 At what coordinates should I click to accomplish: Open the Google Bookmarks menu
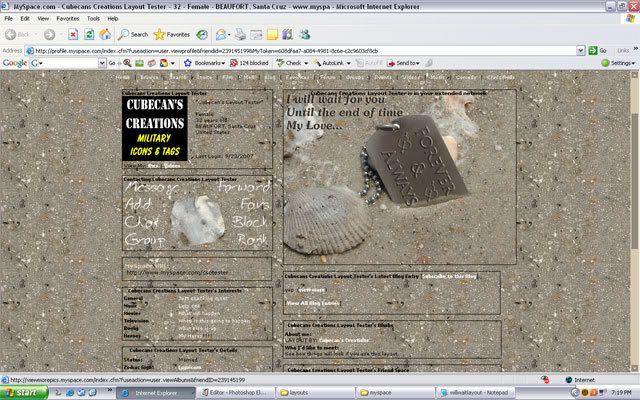click(x=204, y=63)
